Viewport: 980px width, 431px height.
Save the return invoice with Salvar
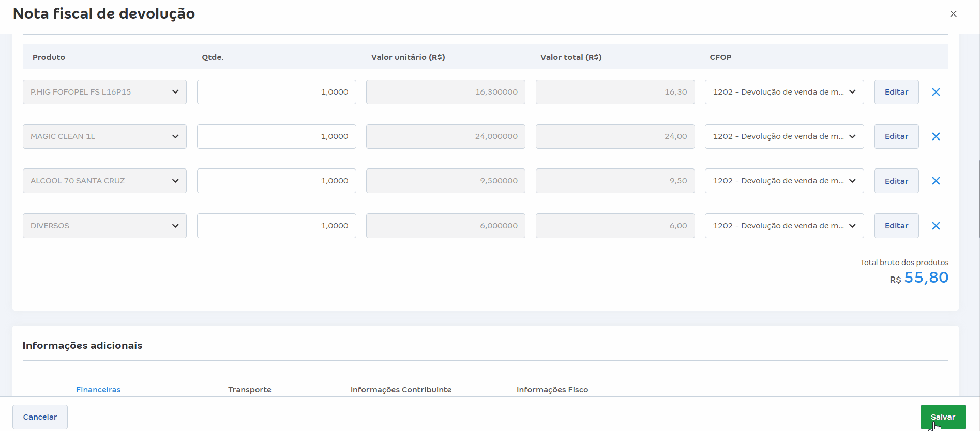[942, 417]
